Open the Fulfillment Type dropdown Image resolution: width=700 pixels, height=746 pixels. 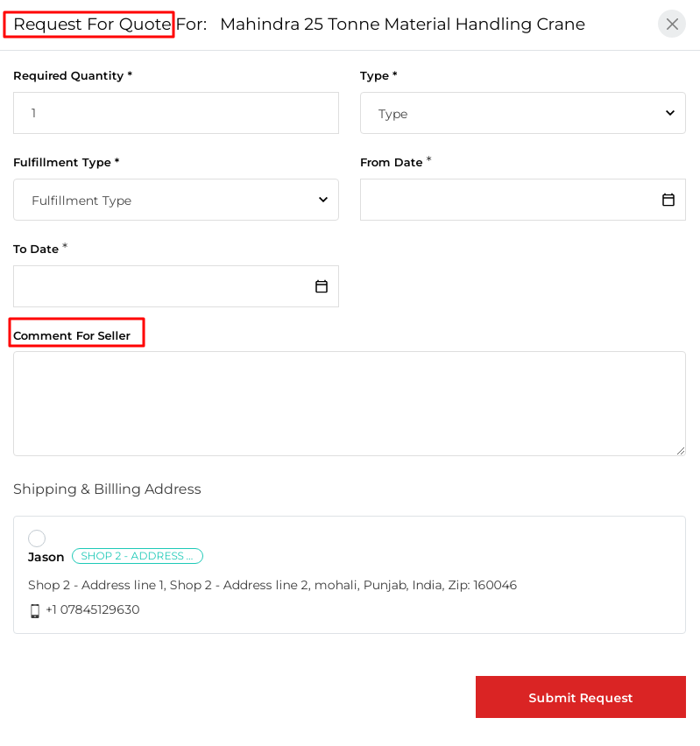coord(175,200)
